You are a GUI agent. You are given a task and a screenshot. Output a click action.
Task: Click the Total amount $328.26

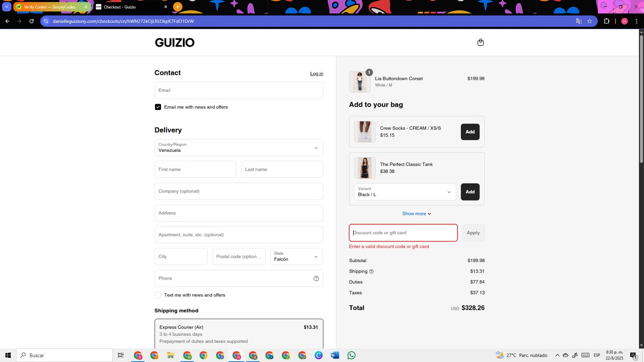tap(473, 308)
